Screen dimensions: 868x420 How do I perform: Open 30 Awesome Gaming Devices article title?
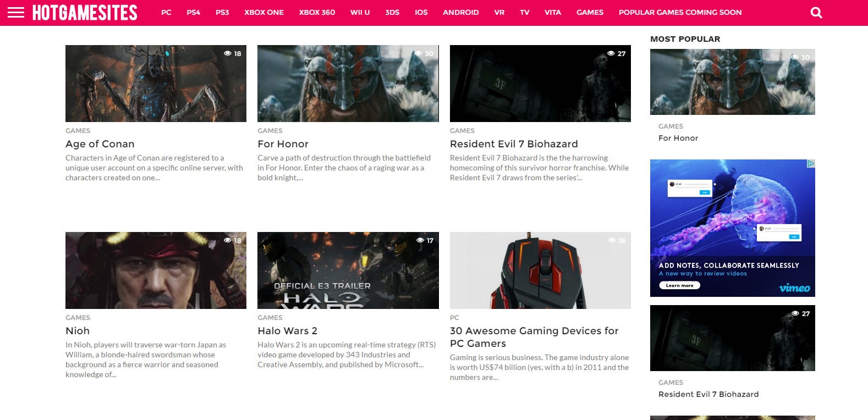coord(534,337)
